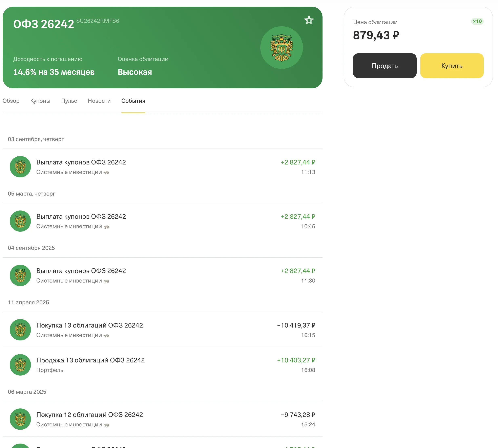Image resolution: width=498 pixels, height=448 pixels.
Task: Click the +10 403,27 ₽ sale amount
Action: [296, 360]
